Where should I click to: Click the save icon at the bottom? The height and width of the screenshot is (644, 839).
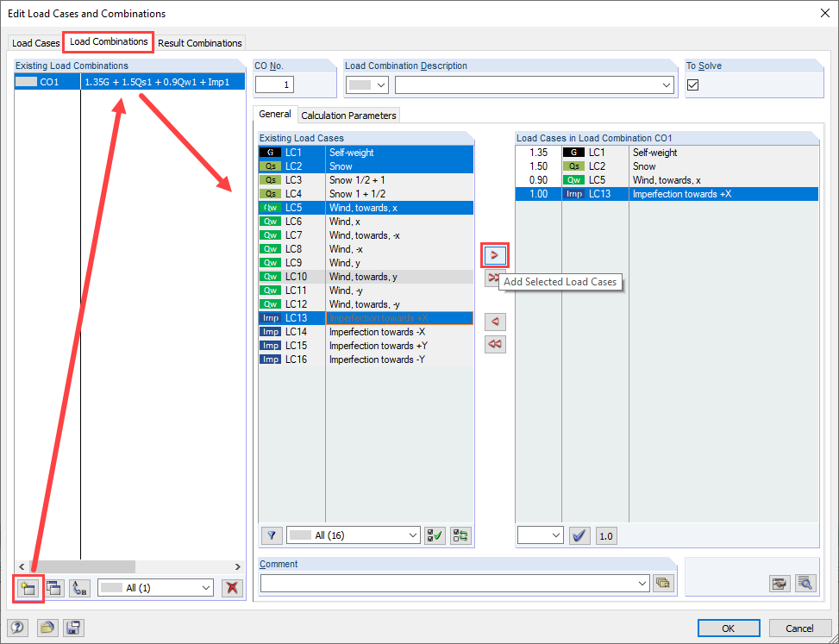73,628
